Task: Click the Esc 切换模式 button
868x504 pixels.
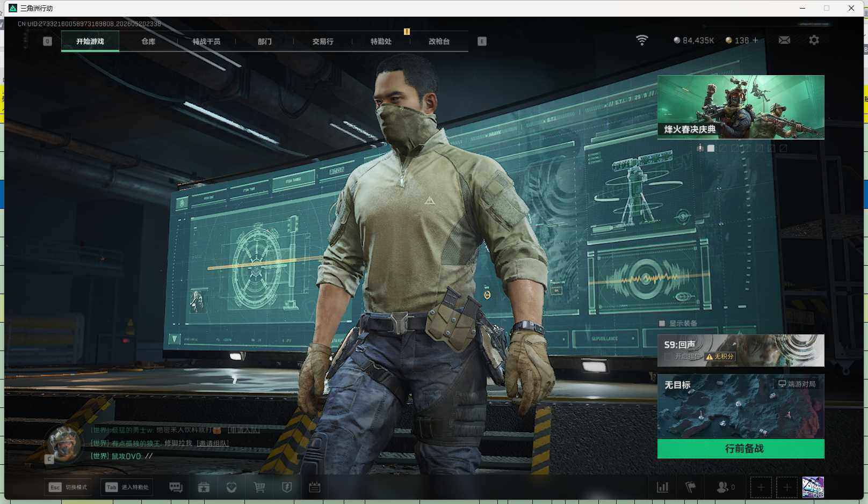Action: tap(69, 487)
